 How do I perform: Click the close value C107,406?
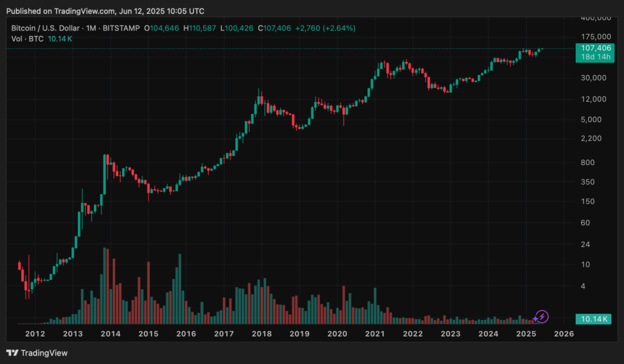(x=274, y=28)
